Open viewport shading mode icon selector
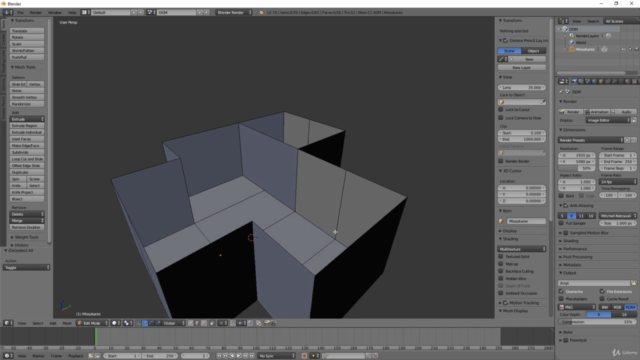 pos(116,323)
